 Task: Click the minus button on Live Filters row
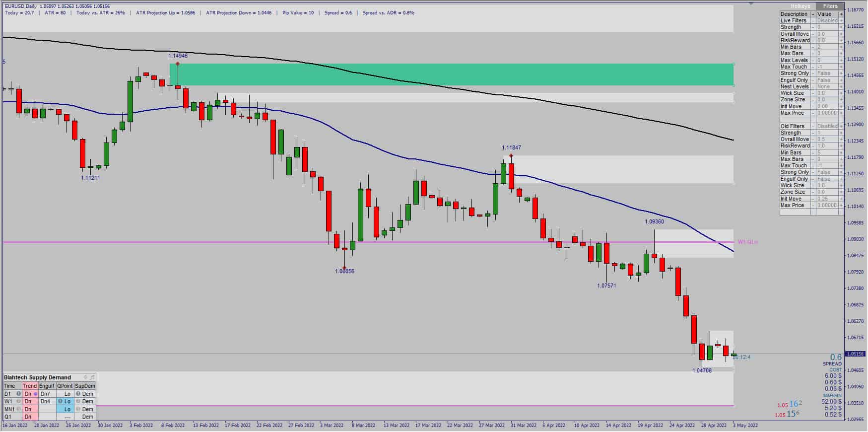(813, 20)
